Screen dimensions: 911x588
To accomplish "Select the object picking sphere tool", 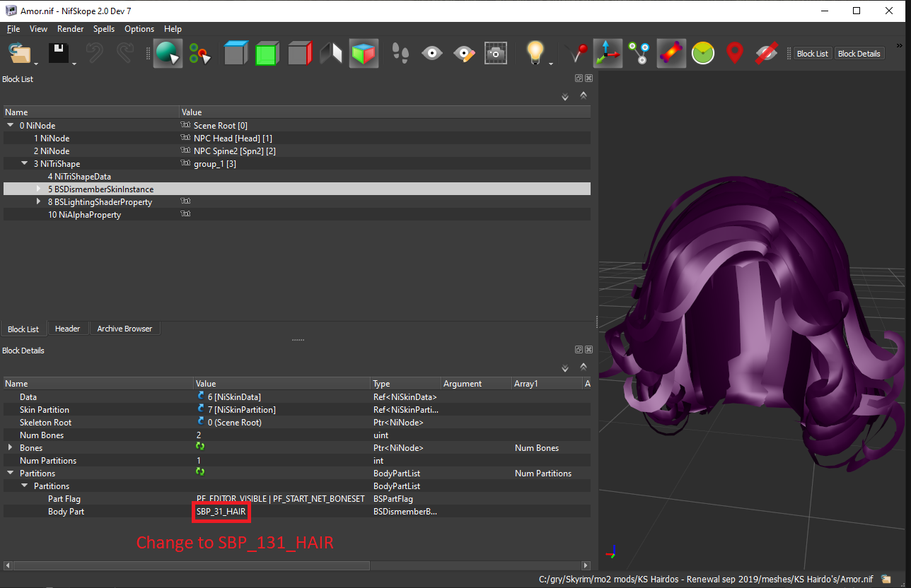I will [x=168, y=54].
